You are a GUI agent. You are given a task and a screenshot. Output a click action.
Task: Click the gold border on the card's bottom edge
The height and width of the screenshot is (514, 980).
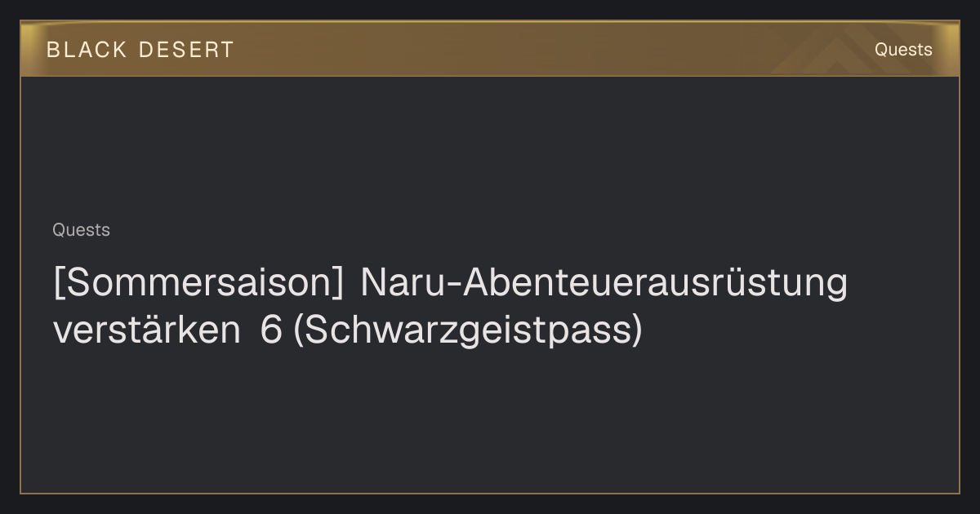(x=490, y=493)
